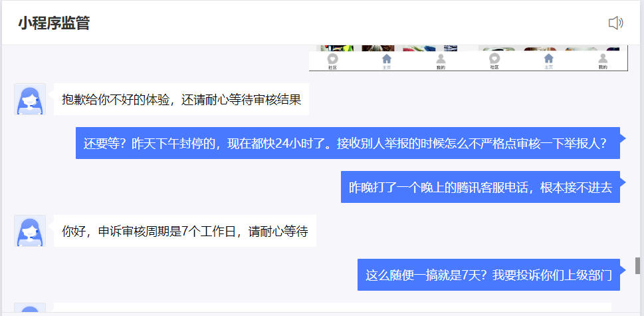The image size is (644, 316).
Task: Click the colorful thumbnail strip above the 社区 icons
Action: coord(469,48)
